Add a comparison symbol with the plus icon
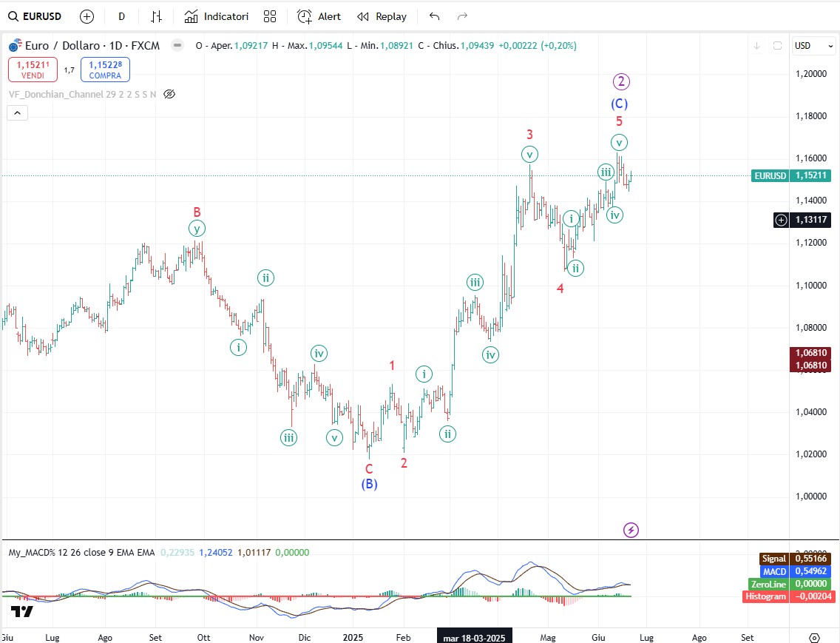The height and width of the screenshot is (643, 840). click(x=87, y=16)
